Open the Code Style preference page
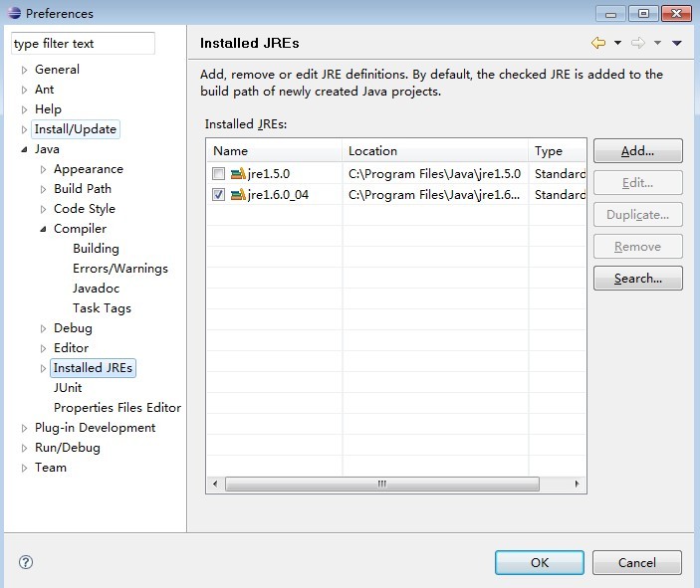Viewport: 700px width, 588px height. point(85,209)
